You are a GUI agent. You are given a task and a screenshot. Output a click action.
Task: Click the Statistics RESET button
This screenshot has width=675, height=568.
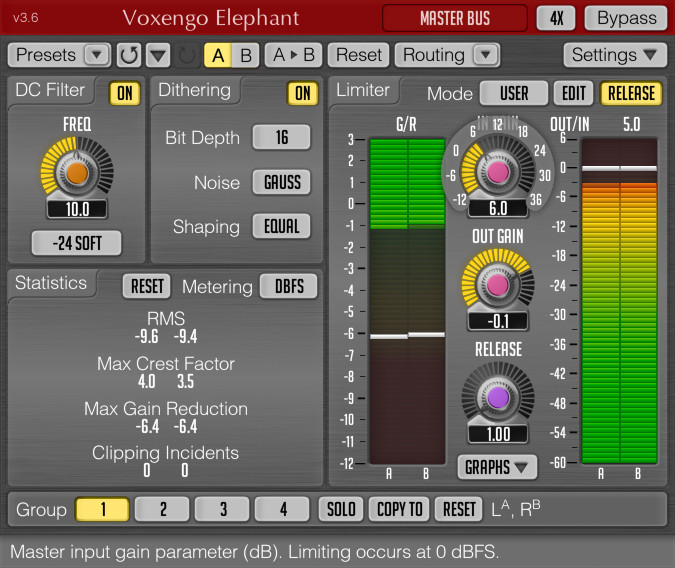[147, 286]
